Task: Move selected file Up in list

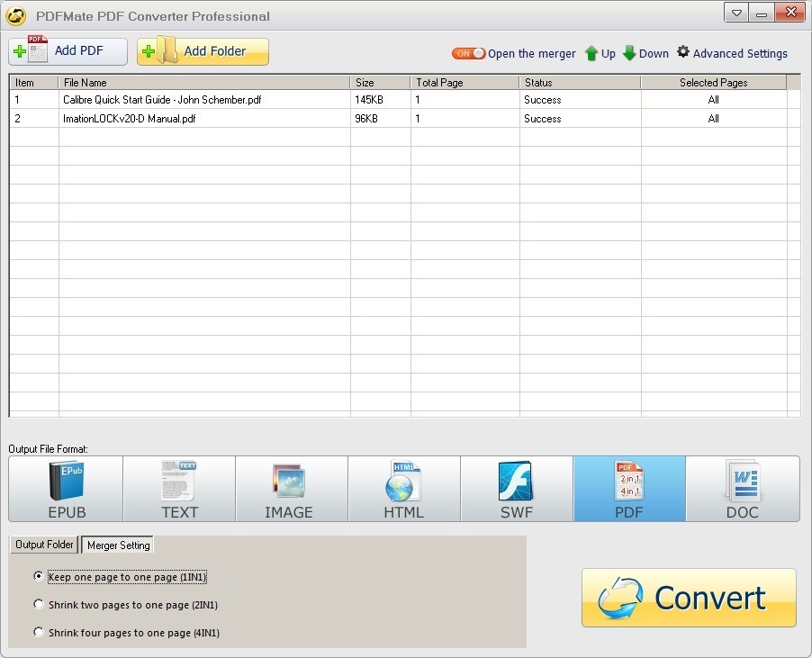Action: [x=600, y=53]
